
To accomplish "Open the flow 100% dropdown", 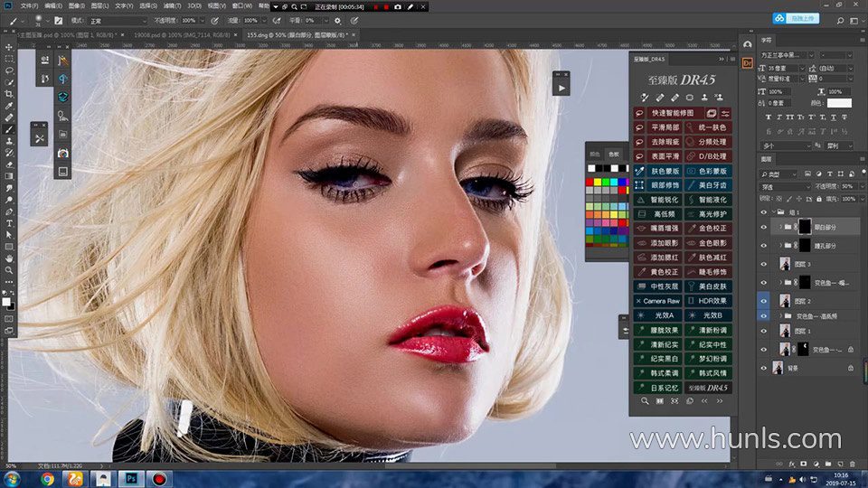I will 263,21.
